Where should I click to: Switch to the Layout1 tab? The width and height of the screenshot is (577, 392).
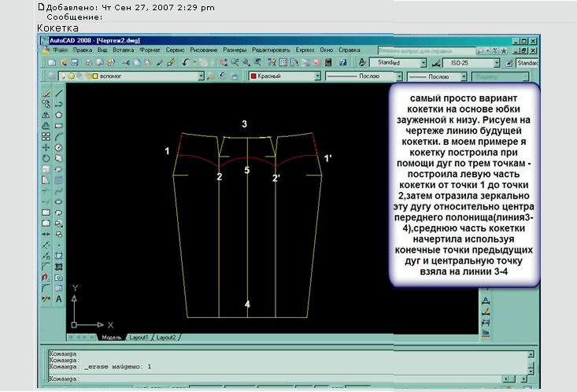coord(139,337)
